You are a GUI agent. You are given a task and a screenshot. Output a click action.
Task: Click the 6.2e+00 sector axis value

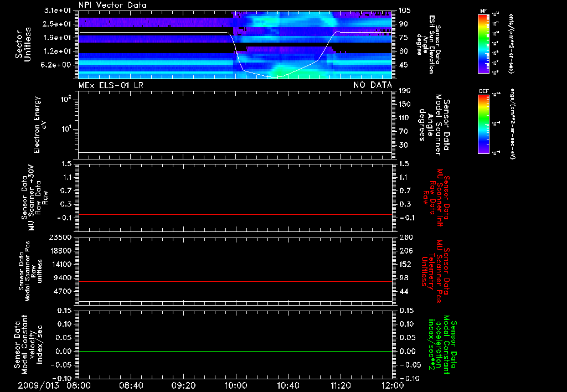click(x=57, y=65)
